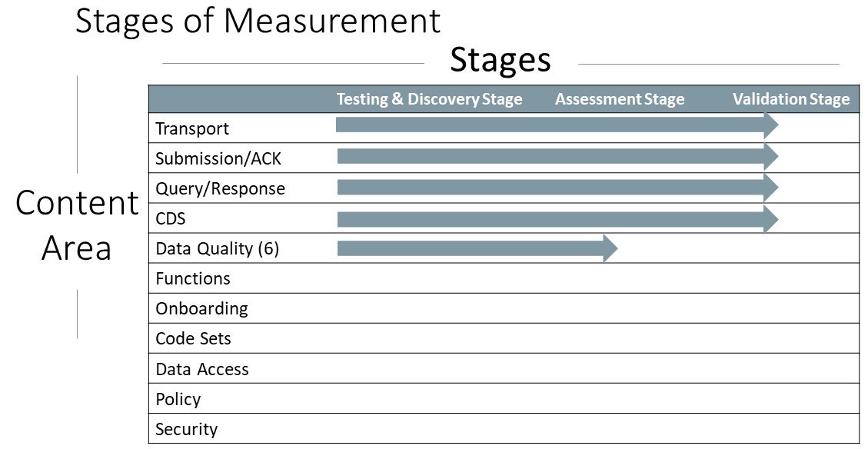This screenshot has height=449, width=868.
Task: Click the Submission/ACK label
Action: [218, 159]
